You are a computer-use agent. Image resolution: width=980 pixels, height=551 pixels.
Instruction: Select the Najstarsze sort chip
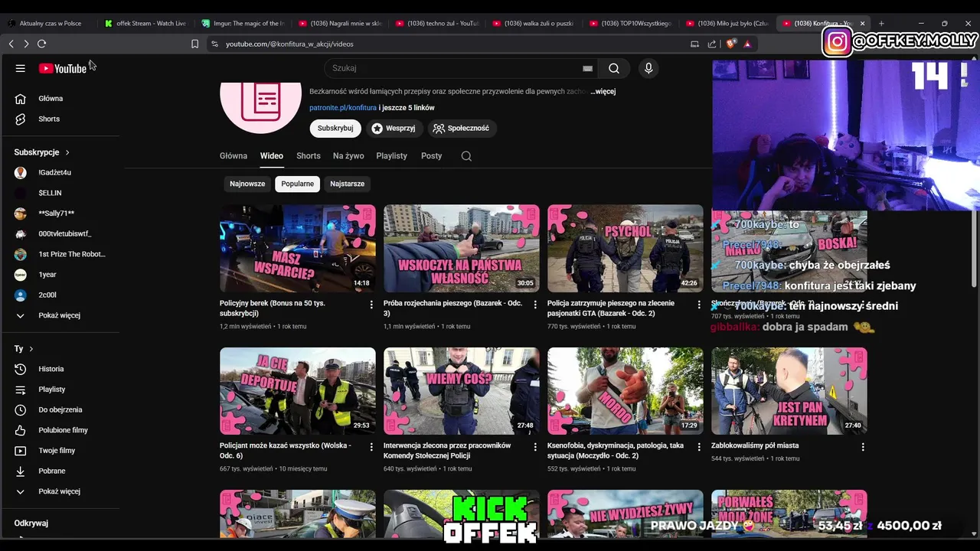click(x=347, y=184)
